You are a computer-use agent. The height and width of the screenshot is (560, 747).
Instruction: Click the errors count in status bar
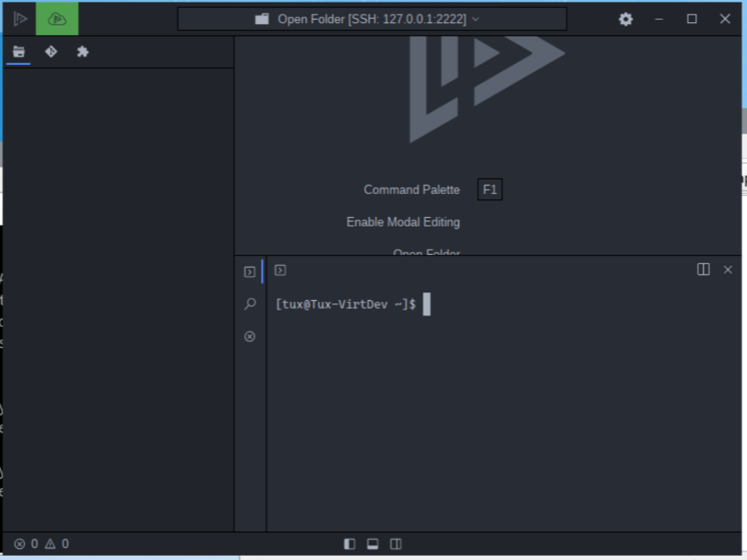pos(27,544)
